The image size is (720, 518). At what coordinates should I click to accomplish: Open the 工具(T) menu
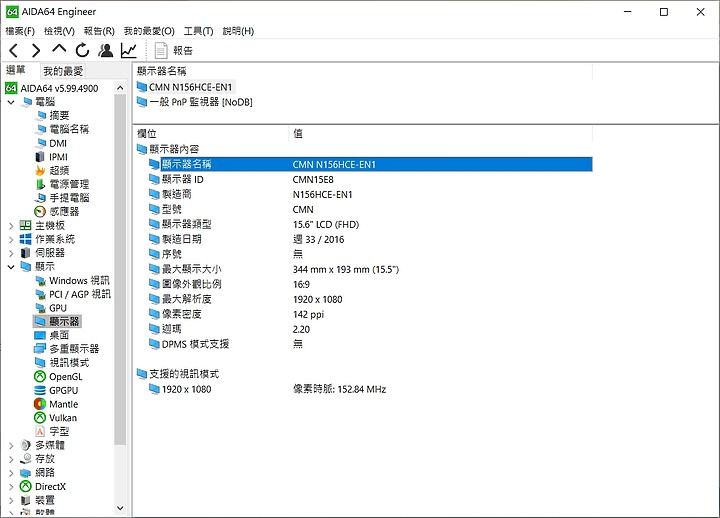198,31
